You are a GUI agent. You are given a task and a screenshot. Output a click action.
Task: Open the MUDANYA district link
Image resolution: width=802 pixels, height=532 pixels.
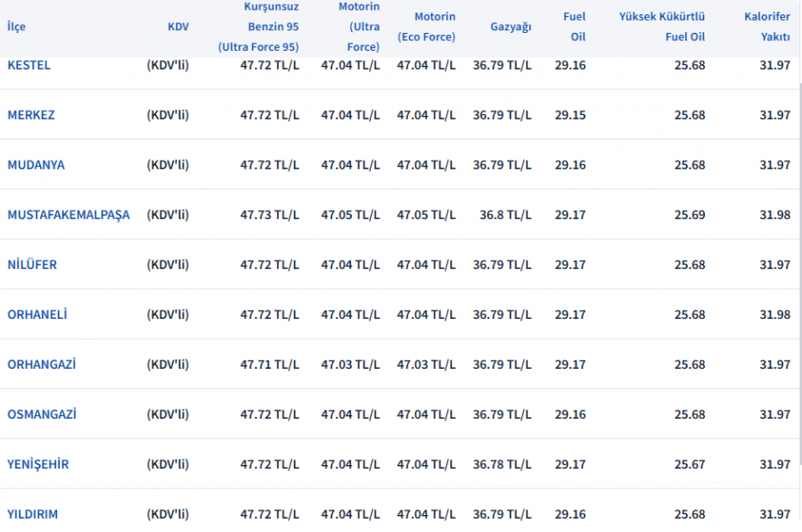coord(36,165)
